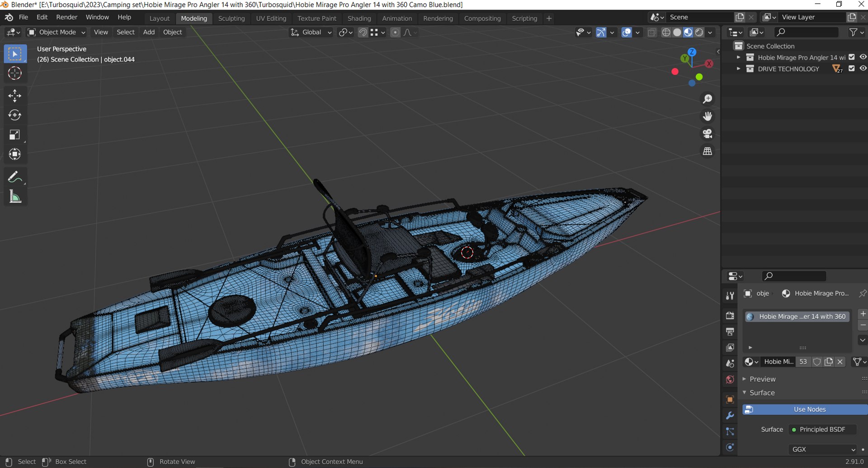Open the Global transform orientation dropdown
Viewport: 868px width, 468px height.
click(311, 33)
